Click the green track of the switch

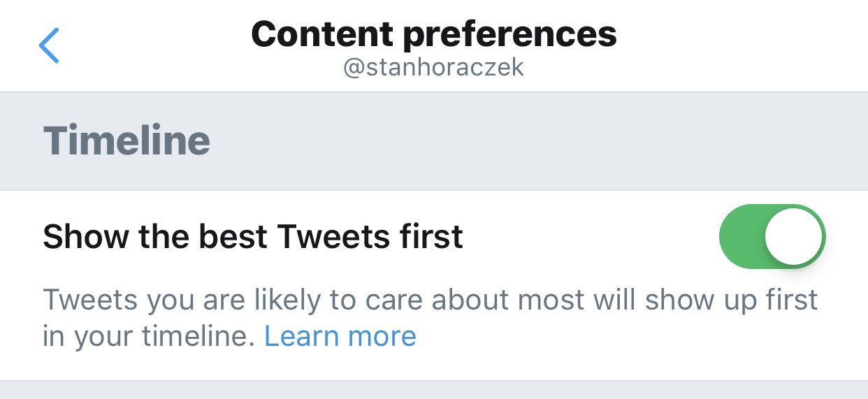click(742, 236)
